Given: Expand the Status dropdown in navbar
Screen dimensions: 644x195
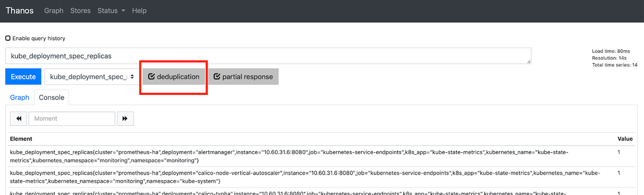Looking at the screenshot, I should click(x=111, y=11).
